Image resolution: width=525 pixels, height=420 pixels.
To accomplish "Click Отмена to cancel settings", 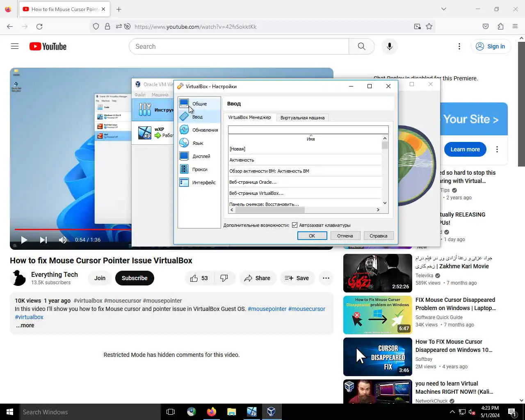I will (345, 236).
